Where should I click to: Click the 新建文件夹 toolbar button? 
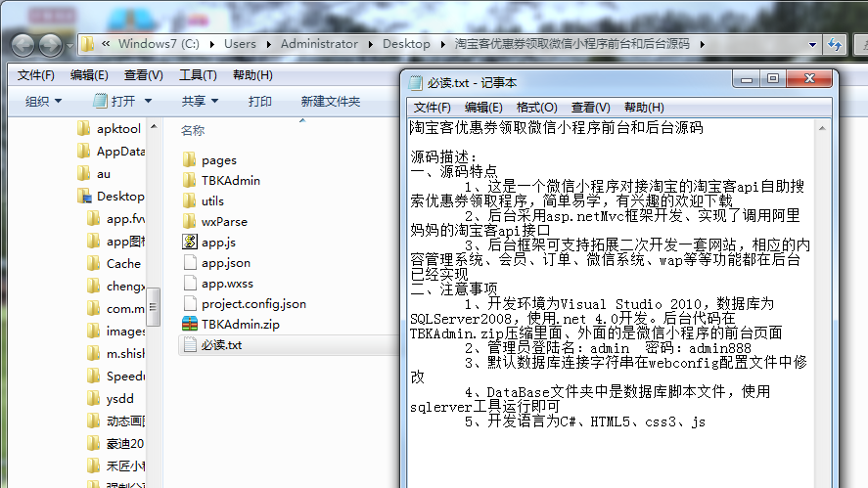click(331, 102)
